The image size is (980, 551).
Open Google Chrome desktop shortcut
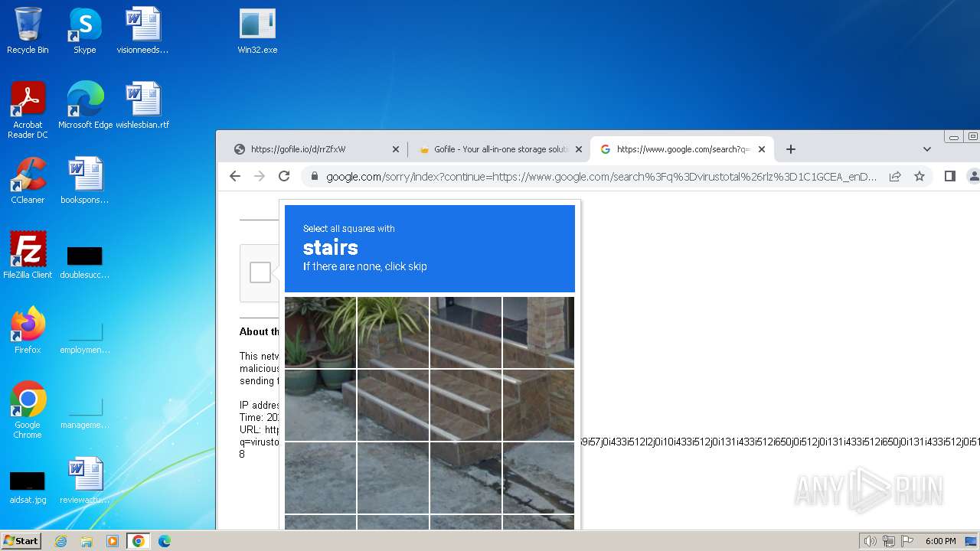(x=28, y=410)
